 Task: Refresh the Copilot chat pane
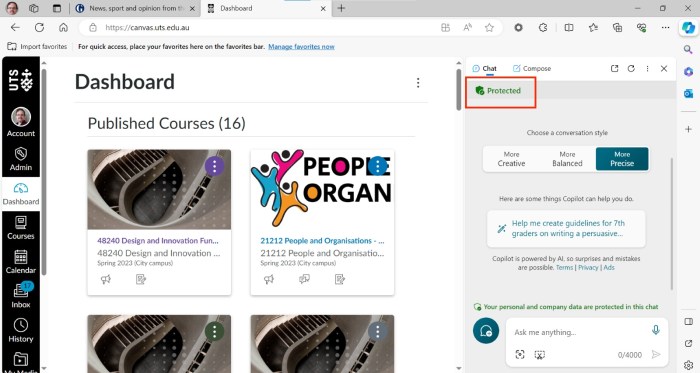coord(631,68)
